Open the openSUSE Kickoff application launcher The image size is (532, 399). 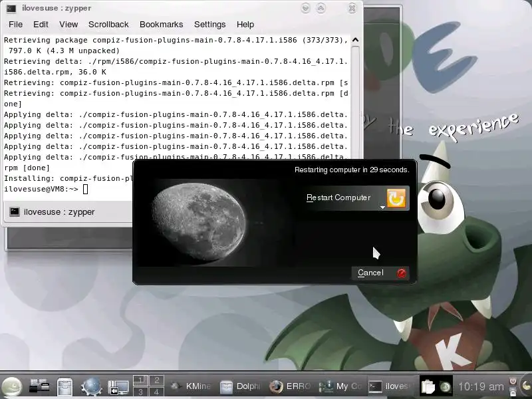click(x=12, y=386)
